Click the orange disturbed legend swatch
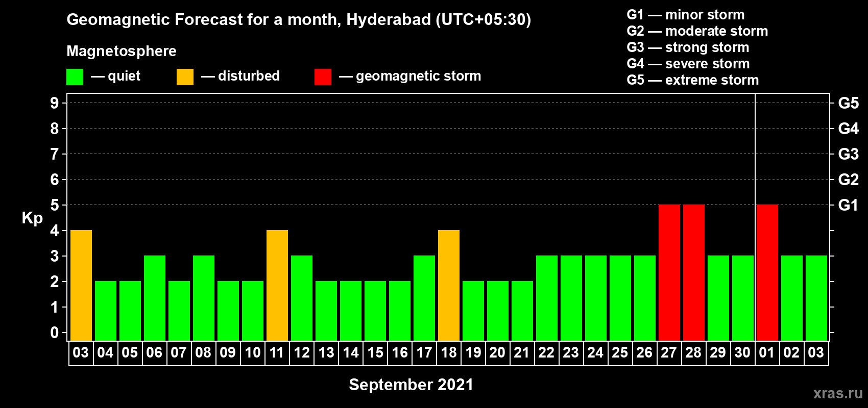 tap(185, 77)
